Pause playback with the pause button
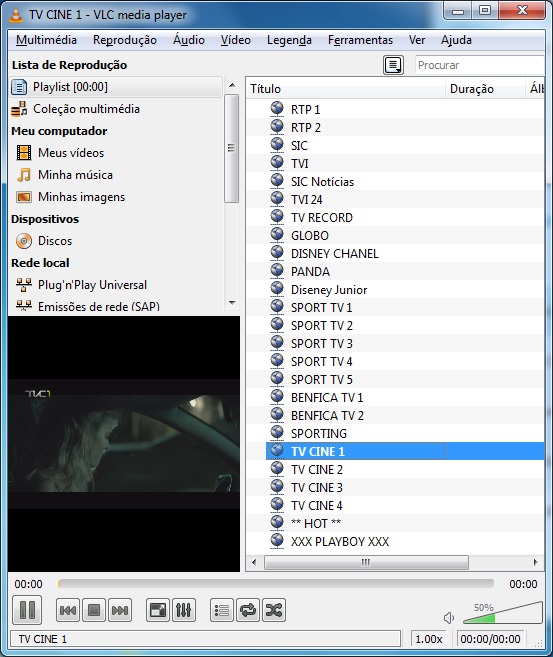 point(27,610)
